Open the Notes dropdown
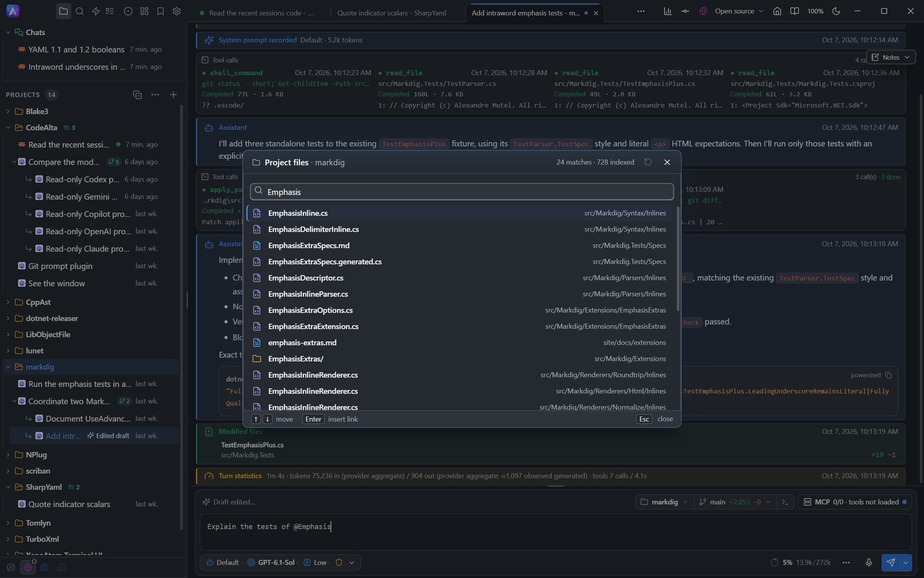This screenshot has height=578, width=924. pyautogui.click(x=891, y=57)
